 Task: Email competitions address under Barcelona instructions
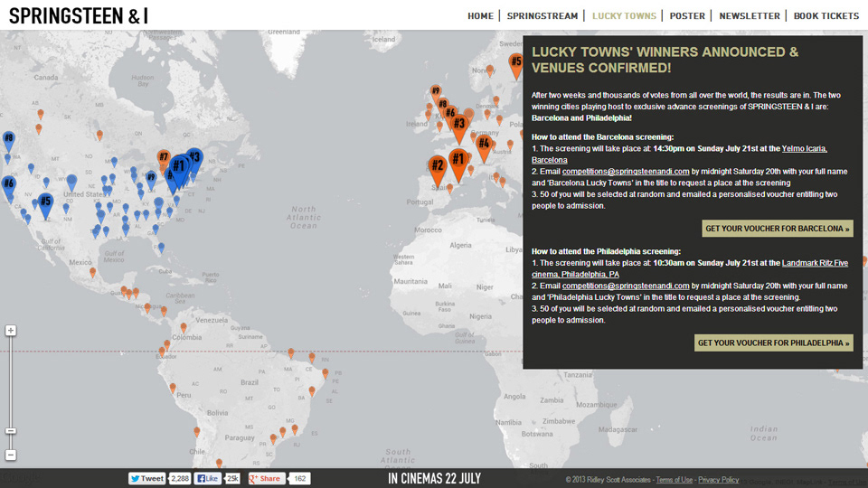[626, 172]
